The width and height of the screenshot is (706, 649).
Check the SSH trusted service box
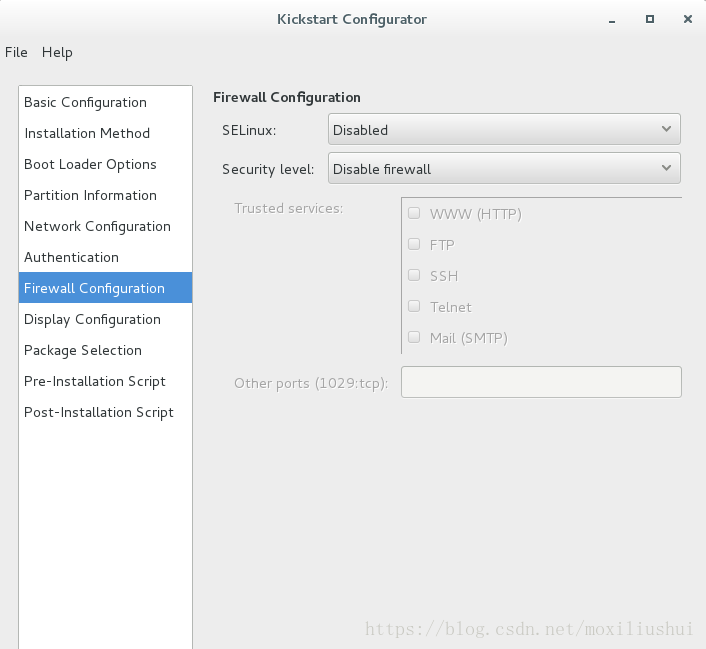pos(414,275)
